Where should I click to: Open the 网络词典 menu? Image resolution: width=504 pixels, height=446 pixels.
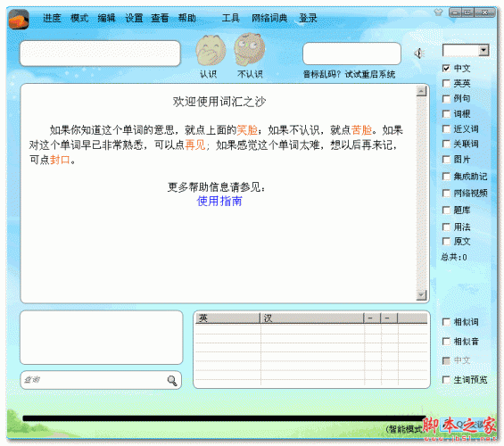click(269, 18)
